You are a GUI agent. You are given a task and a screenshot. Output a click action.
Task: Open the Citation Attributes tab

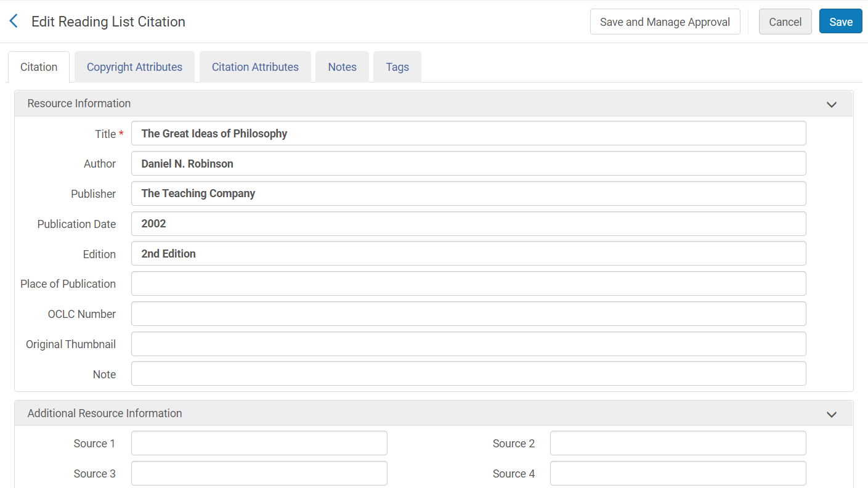coord(255,67)
